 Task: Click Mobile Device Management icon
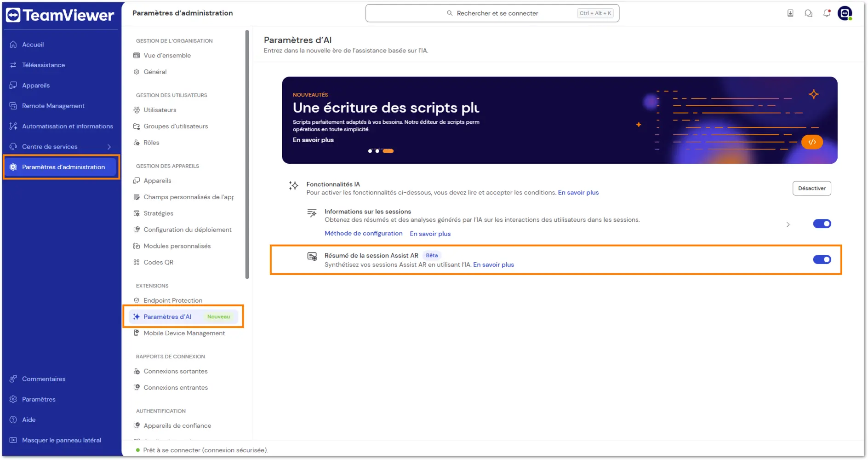click(137, 333)
